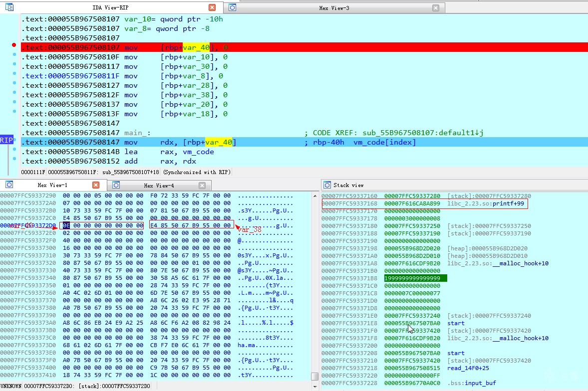Follow the sub_55B967508107:default1 cross reference

pos(423,133)
